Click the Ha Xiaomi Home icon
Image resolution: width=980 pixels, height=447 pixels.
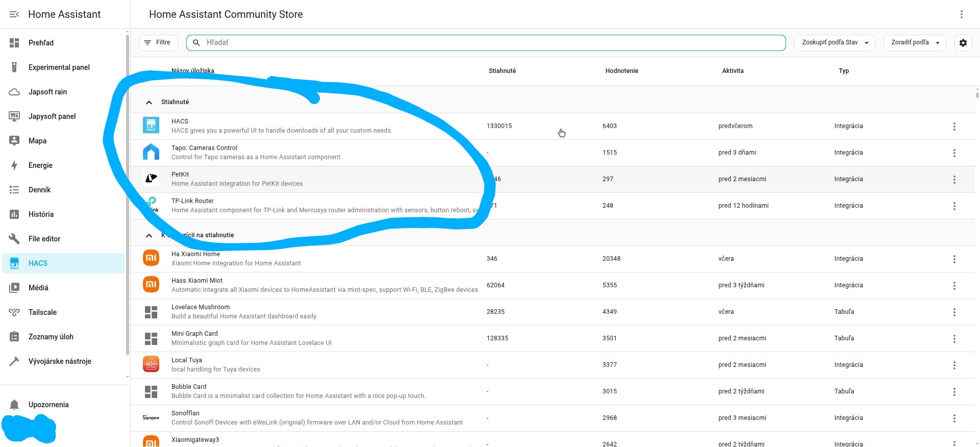[x=151, y=258]
